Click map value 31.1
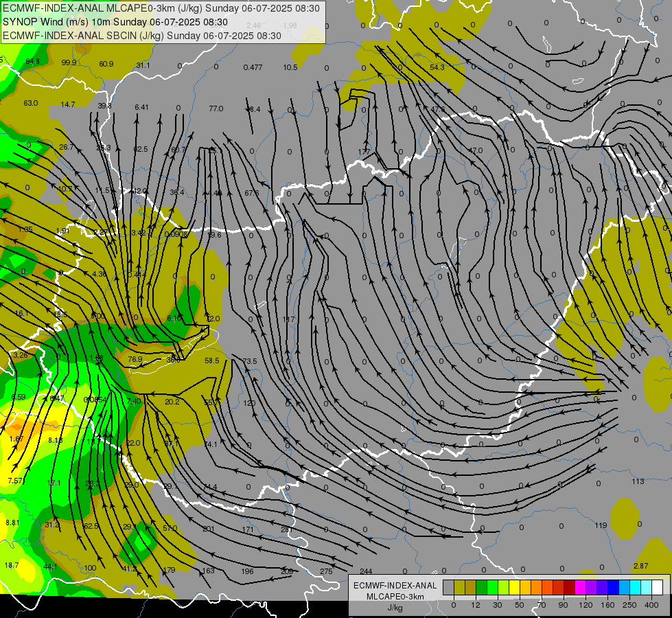 [x=143, y=65]
